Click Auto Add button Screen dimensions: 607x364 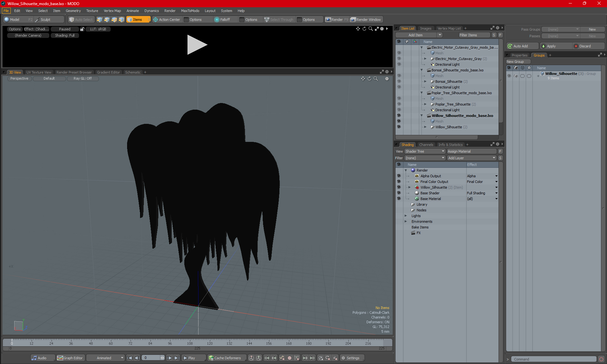522,46
